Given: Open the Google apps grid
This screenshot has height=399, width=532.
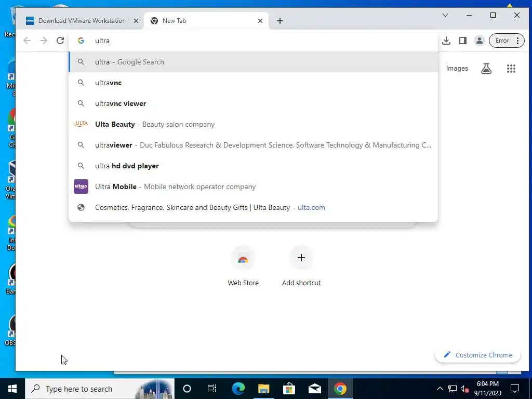Looking at the screenshot, I should tap(511, 69).
